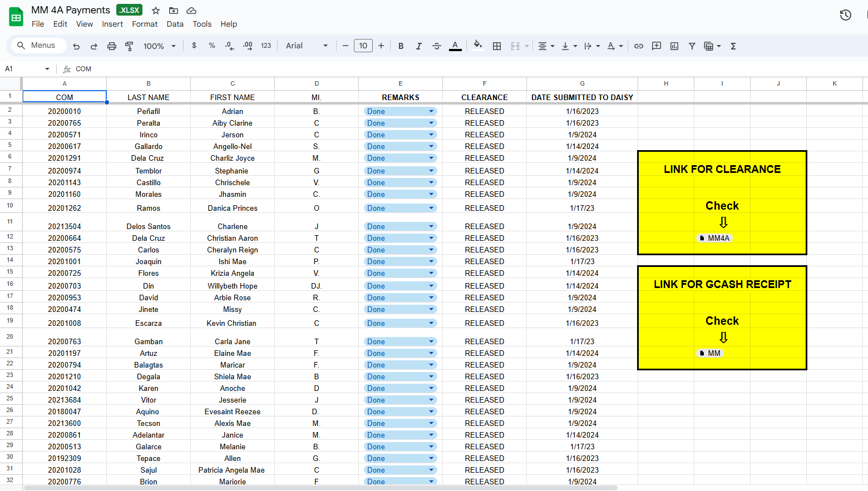Image resolution: width=868 pixels, height=491 pixels.
Task: Insert chart icon
Action: (674, 46)
